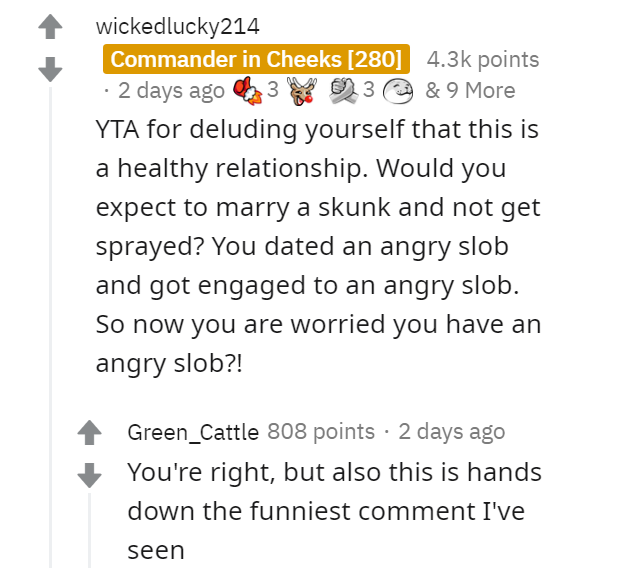Collapse Green_Cattle's reply thread line

pyautogui.click(x=89, y=530)
